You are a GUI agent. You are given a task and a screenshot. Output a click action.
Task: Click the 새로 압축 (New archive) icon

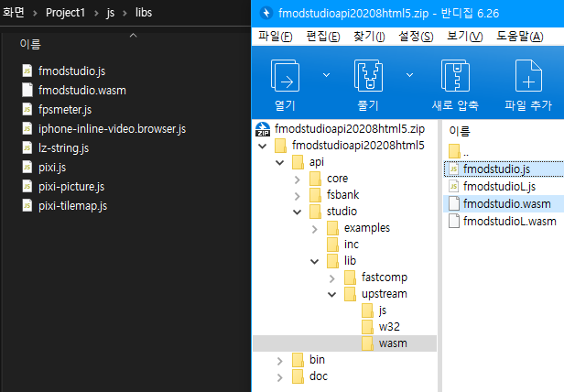click(x=455, y=76)
